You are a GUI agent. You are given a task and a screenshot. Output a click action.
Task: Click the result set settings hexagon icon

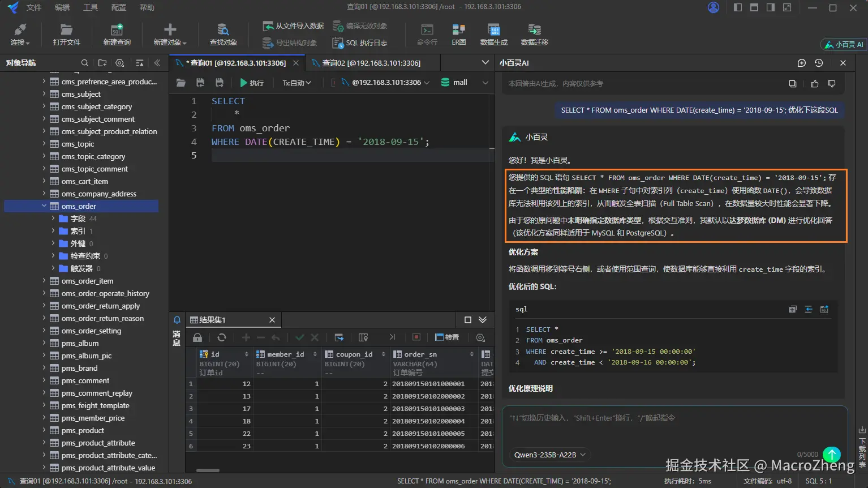480,337
